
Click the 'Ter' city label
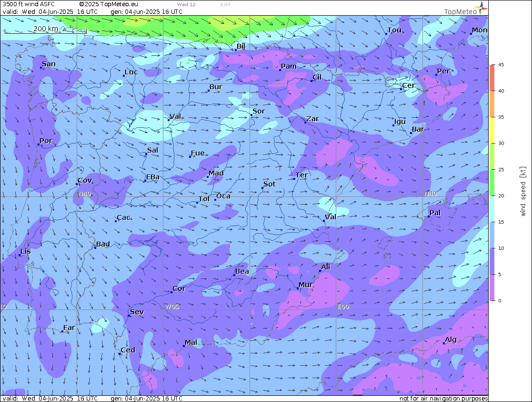coord(301,175)
